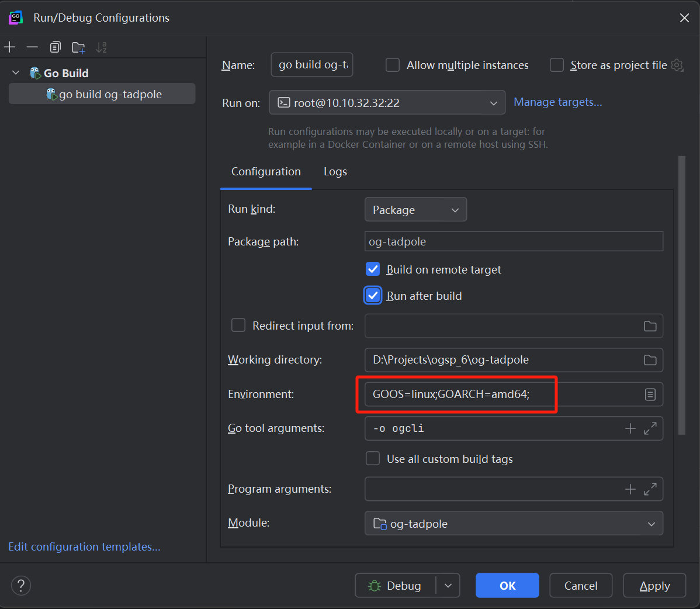The height and width of the screenshot is (609, 700).
Task: Collapse the Go Build tree node
Action: pos(16,73)
